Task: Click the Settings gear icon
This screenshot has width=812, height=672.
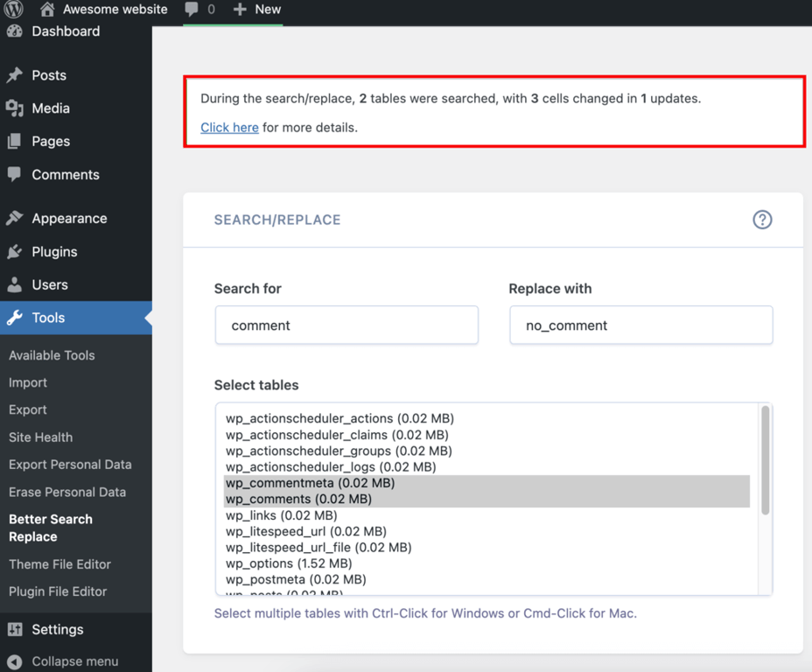Action: coord(16,629)
